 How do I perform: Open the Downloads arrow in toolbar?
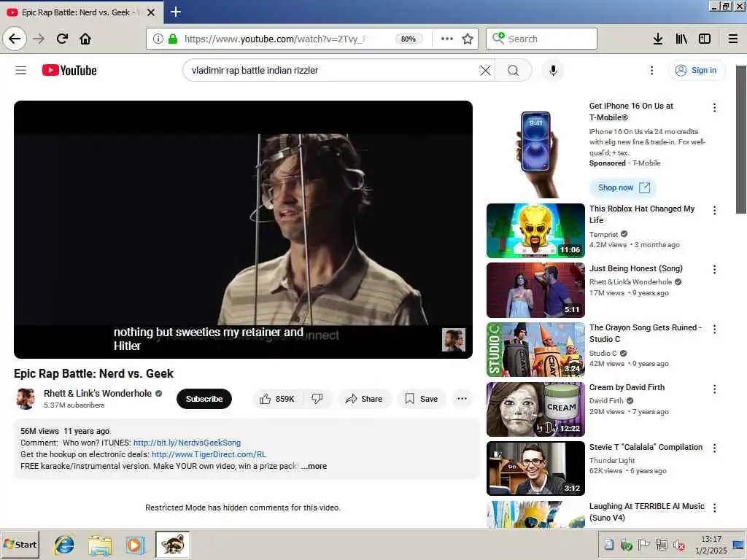click(x=658, y=39)
